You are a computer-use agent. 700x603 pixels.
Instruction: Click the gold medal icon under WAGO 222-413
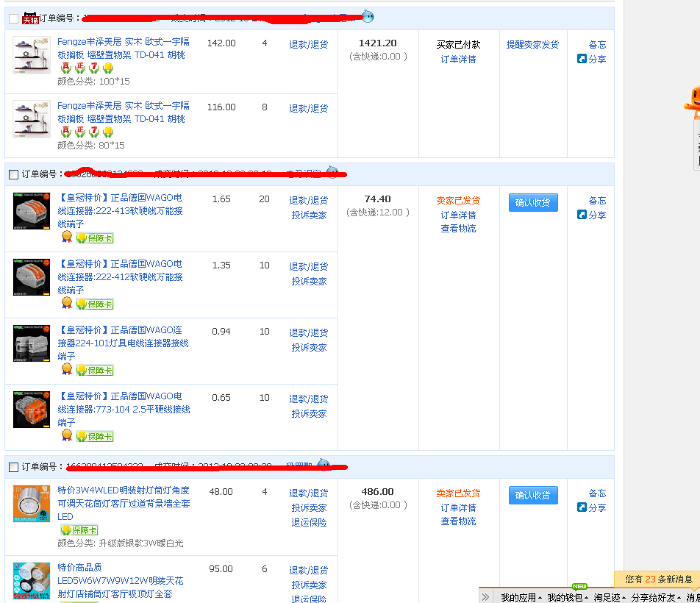tap(66, 237)
